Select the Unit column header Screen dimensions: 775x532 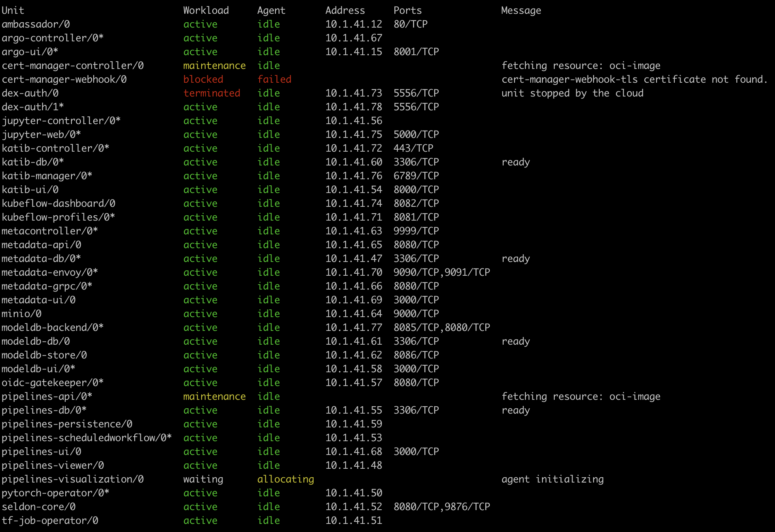click(x=12, y=10)
